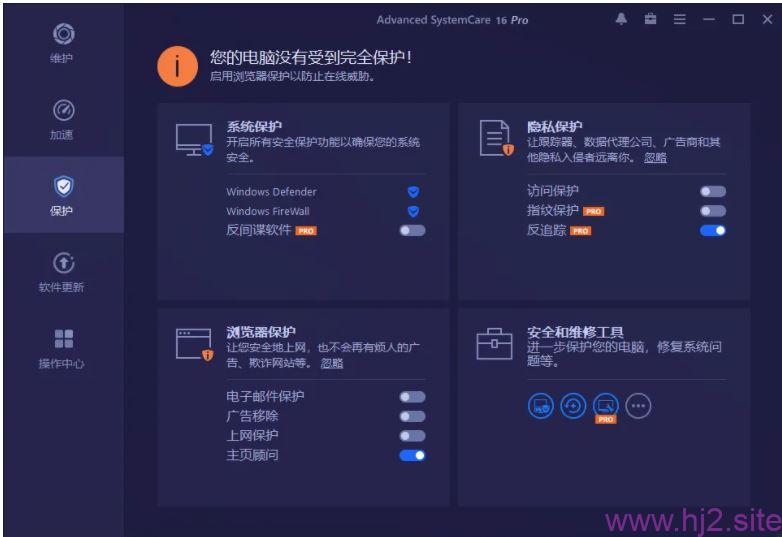Launch the first security tool icon
The image size is (782, 537).
click(x=541, y=406)
